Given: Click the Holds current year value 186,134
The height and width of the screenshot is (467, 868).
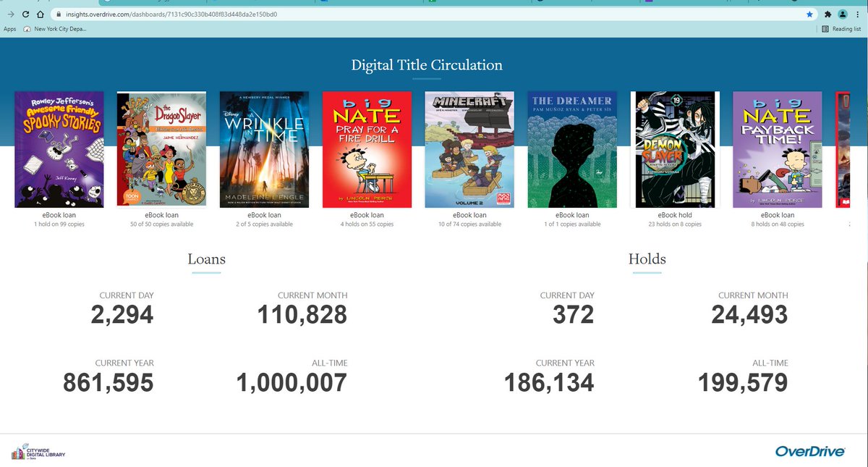Looking at the screenshot, I should 548,382.
